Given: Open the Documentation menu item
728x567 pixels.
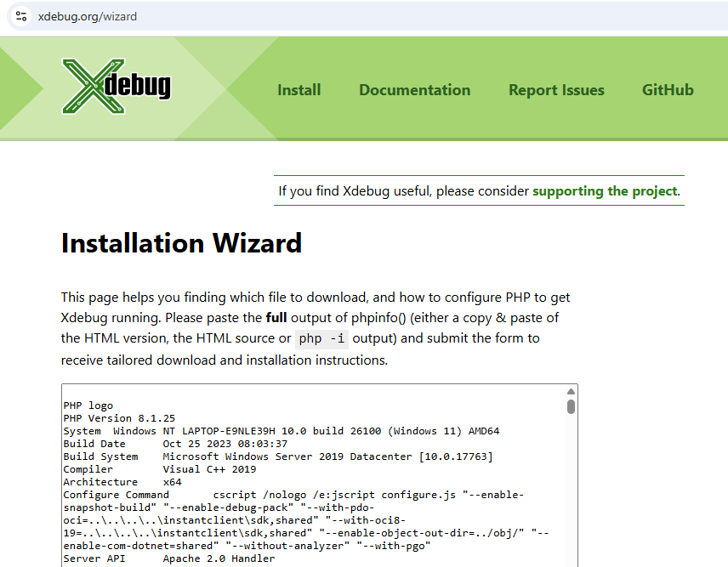Looking at the screenshot, I should click(x=415, y=90).
